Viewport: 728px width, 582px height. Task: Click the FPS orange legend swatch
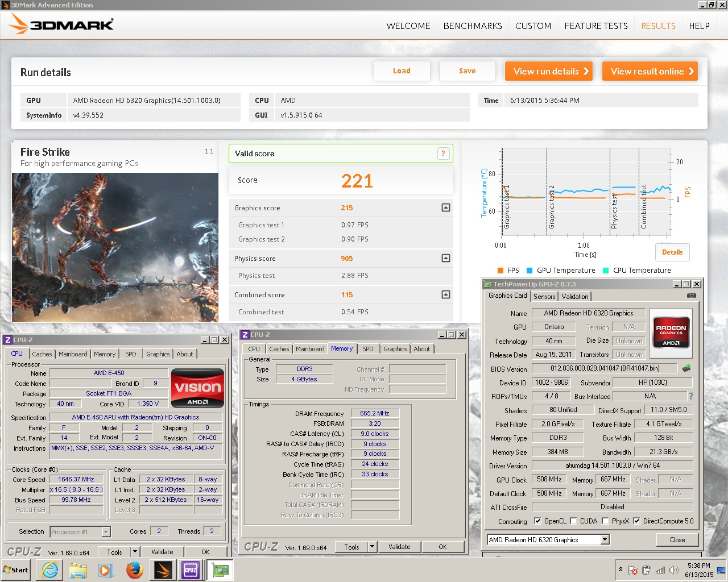tap(500, 271)
